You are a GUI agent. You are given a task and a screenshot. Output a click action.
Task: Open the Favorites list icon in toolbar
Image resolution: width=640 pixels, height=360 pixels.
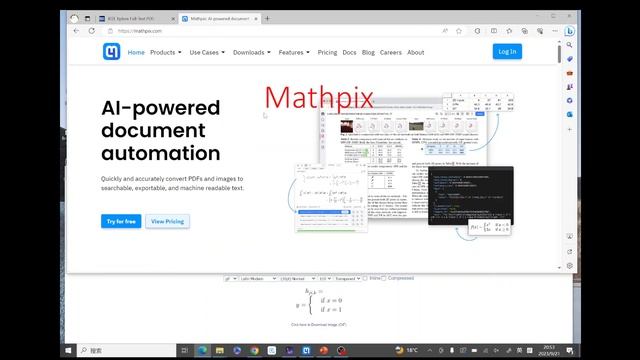[509, 31]
